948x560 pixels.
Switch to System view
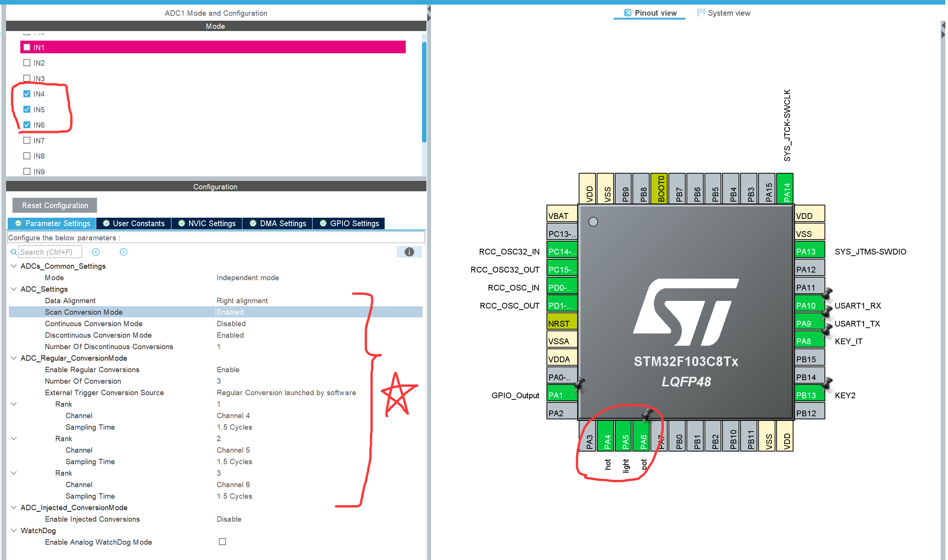coord(724,13)
